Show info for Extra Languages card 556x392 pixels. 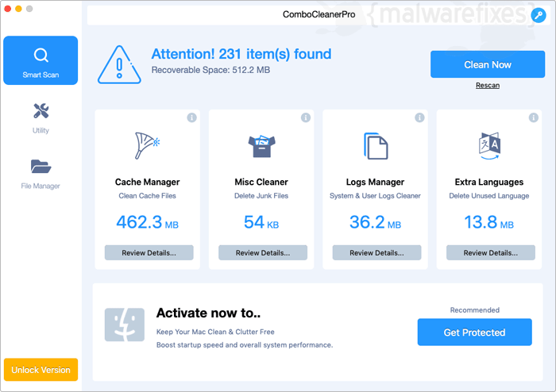[x=533, y=117]
